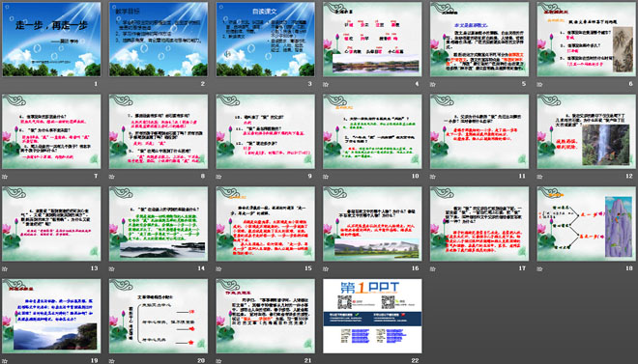The width and height of the screenshot is (638, 364).
Task: Click the animation star icon under slide 11
Action: pyautogui.click(x=433, y=177)
